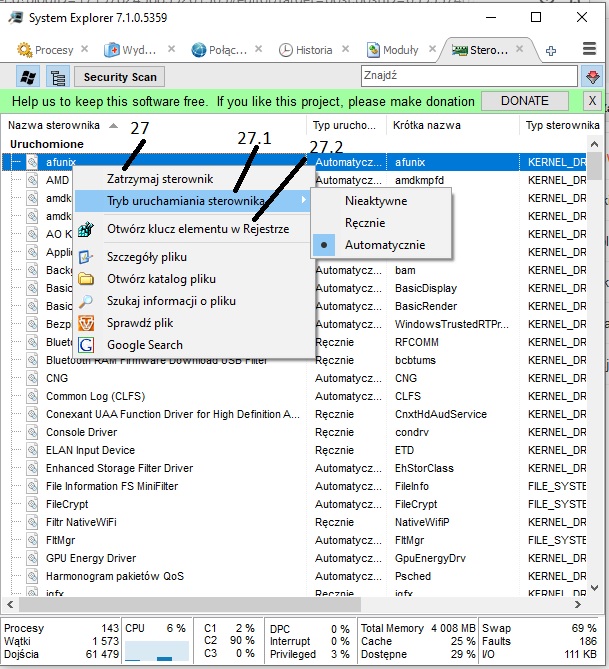
Task: Close the Historia tab
Action: click(346, 49)
